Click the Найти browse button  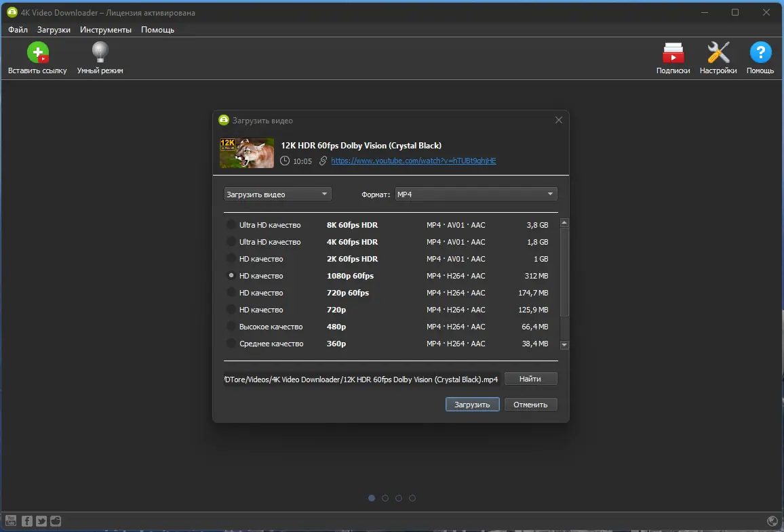[x=530, y=379]
